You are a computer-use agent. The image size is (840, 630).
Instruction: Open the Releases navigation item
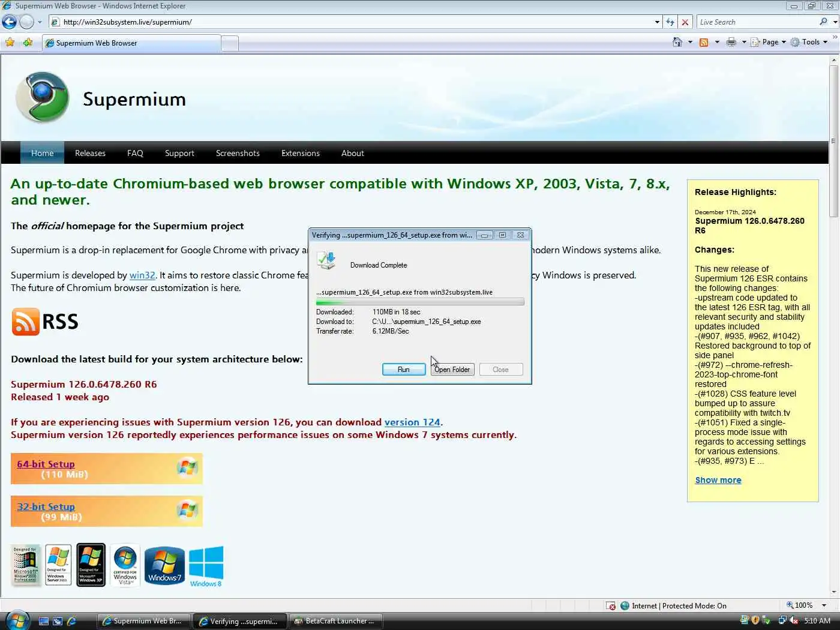tap(90, 153)
